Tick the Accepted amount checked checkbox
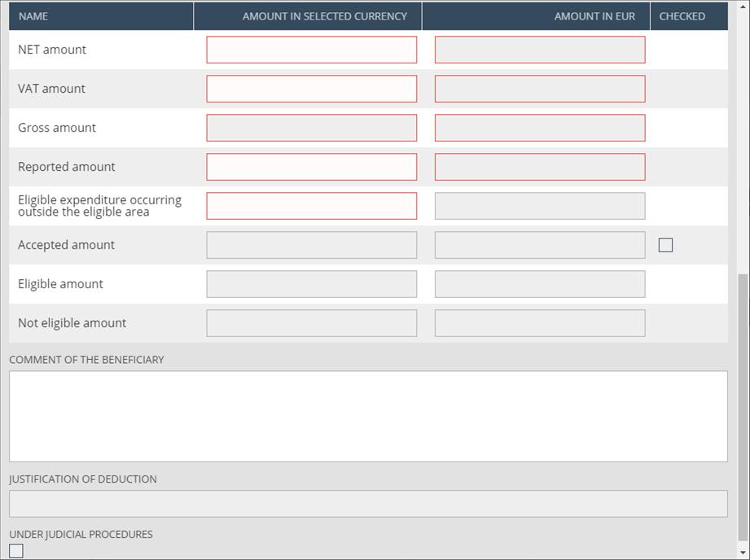750x560 pixels. [665, 245]
